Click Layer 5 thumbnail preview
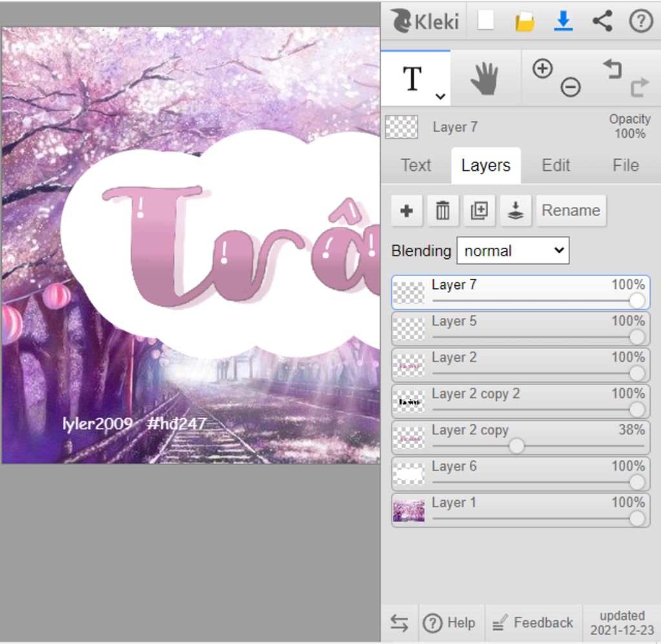 tap(409, 329)
